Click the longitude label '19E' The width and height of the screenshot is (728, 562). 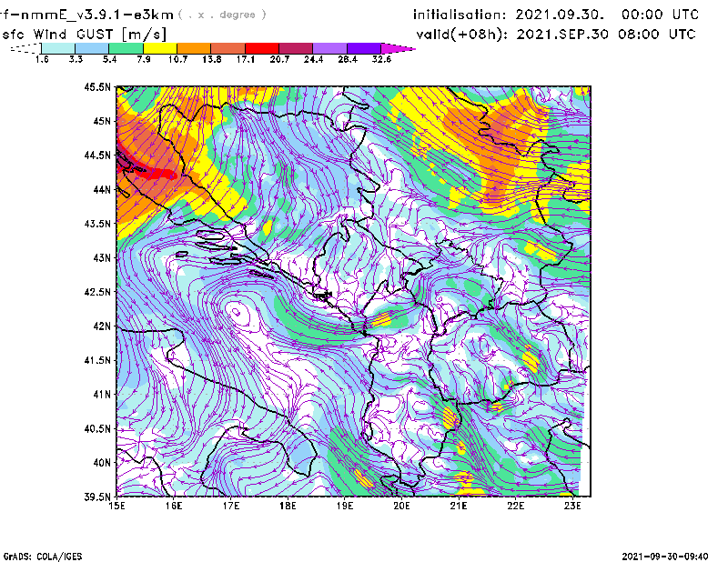click(x=345, y=506)
